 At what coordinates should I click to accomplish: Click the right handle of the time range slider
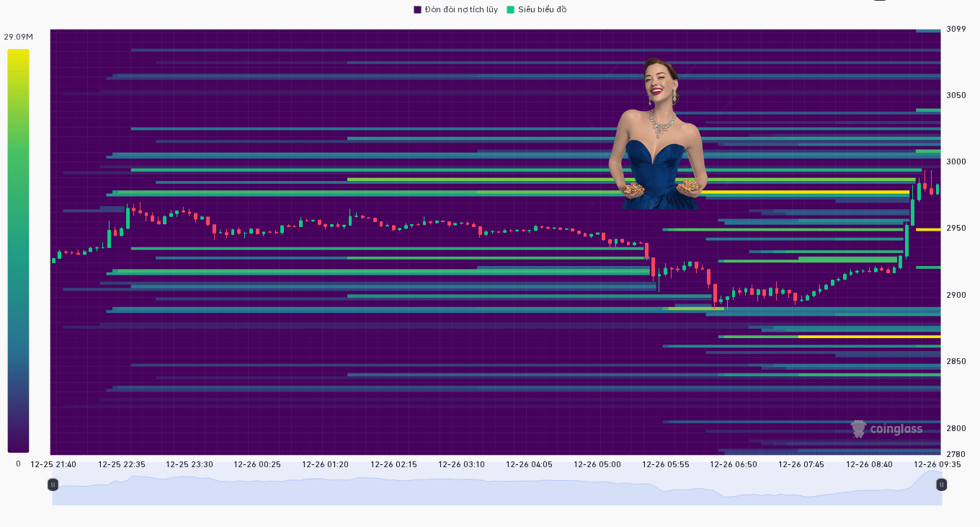point(941,484)
